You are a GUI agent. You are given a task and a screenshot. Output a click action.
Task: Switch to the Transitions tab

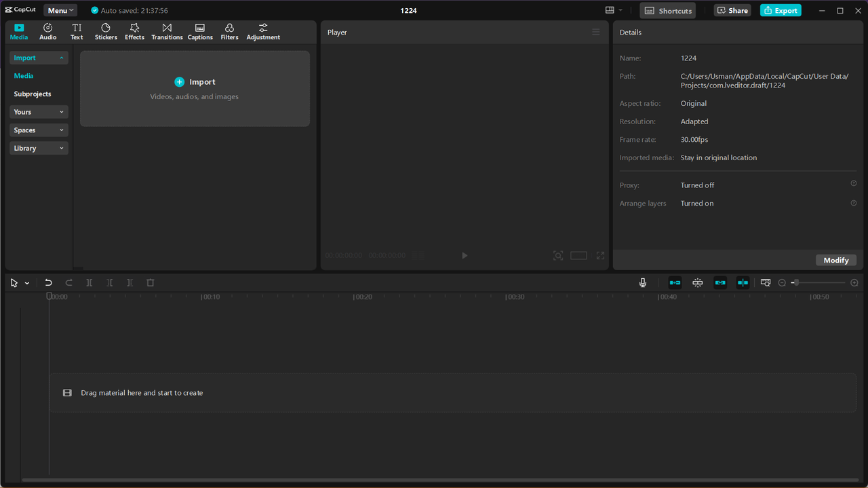[167, 32]
